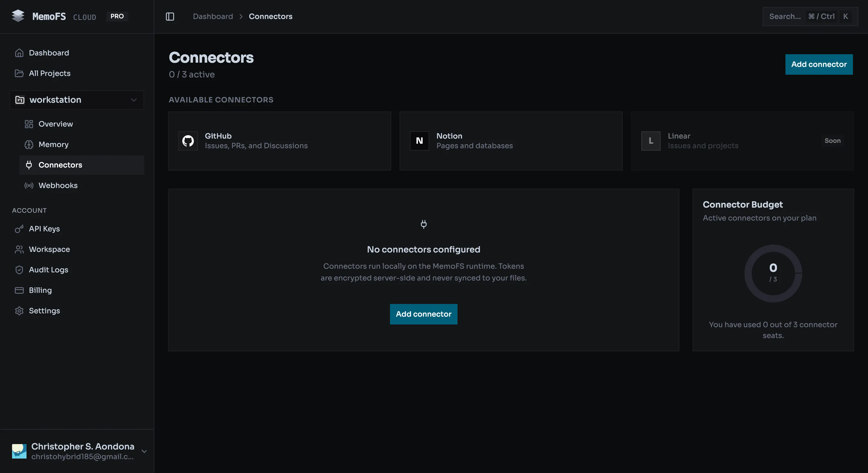Click the '0 / 3 active' text

click(x=192, y=74)
